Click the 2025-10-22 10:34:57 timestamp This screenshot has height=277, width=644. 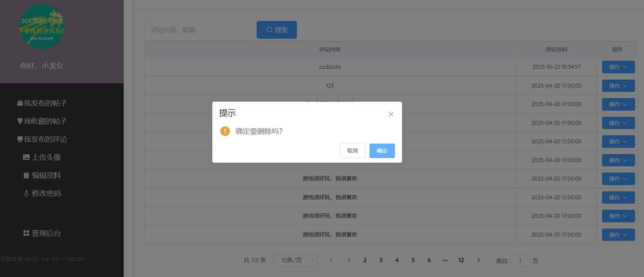click(x=556, y=67)
